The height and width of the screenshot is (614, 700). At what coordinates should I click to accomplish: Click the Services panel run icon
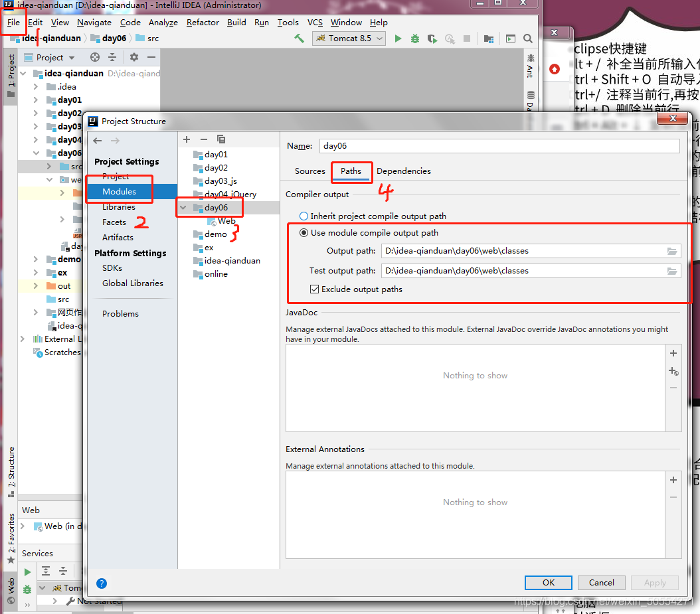tap(27, 572)
